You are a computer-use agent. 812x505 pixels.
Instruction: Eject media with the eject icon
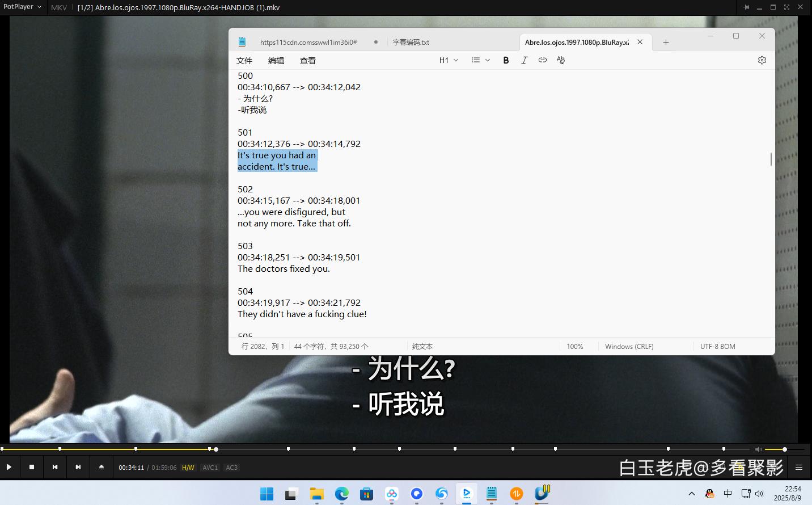[101, 466]
